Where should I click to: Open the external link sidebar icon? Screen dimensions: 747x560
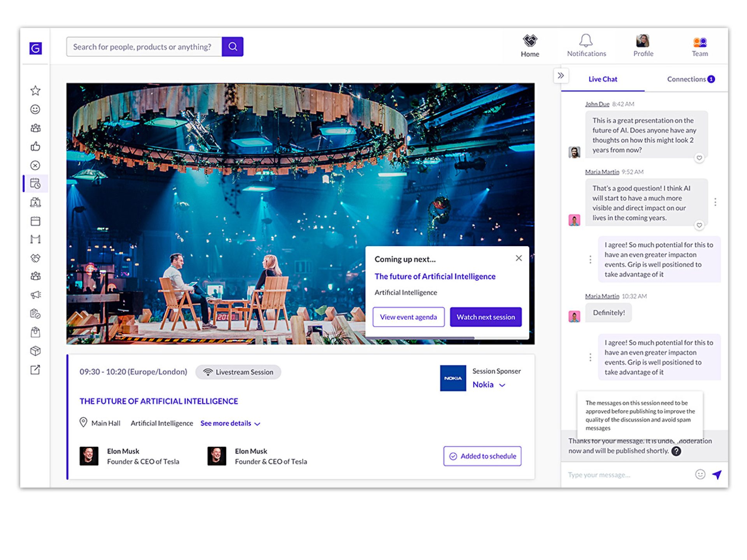tap(35, 369)
